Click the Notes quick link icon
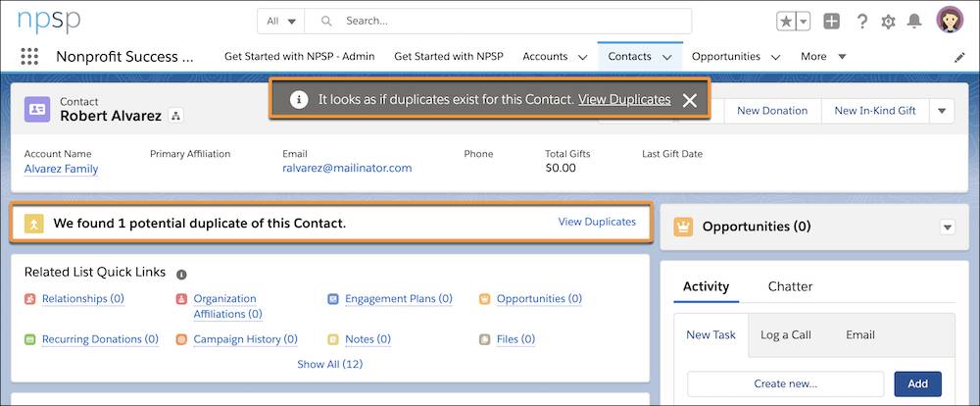Screen dimensions: 980x406 point(333,339)
